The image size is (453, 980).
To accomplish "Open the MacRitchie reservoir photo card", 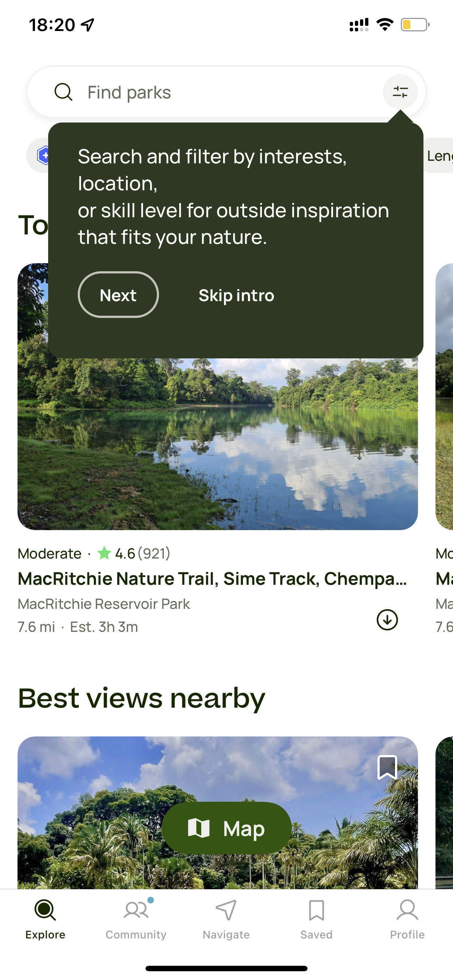I will coord(218,444).
